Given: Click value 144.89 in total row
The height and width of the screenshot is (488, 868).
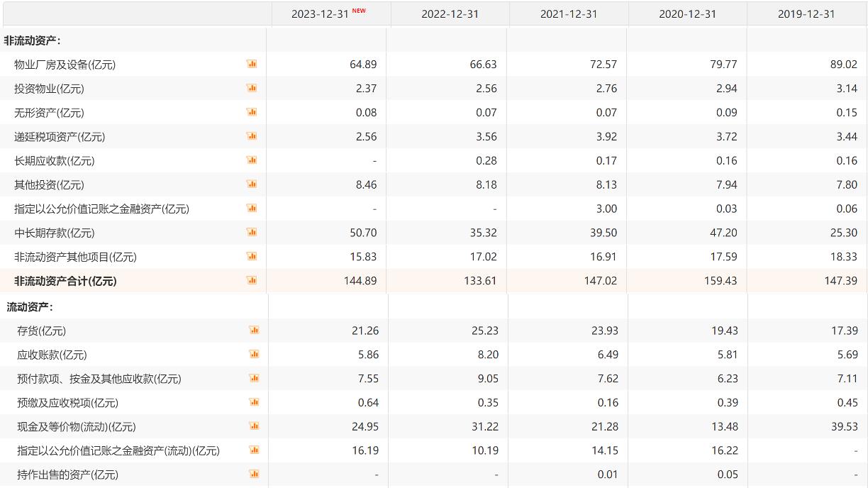Looking at the screenshot, I should tap(360, 281).
